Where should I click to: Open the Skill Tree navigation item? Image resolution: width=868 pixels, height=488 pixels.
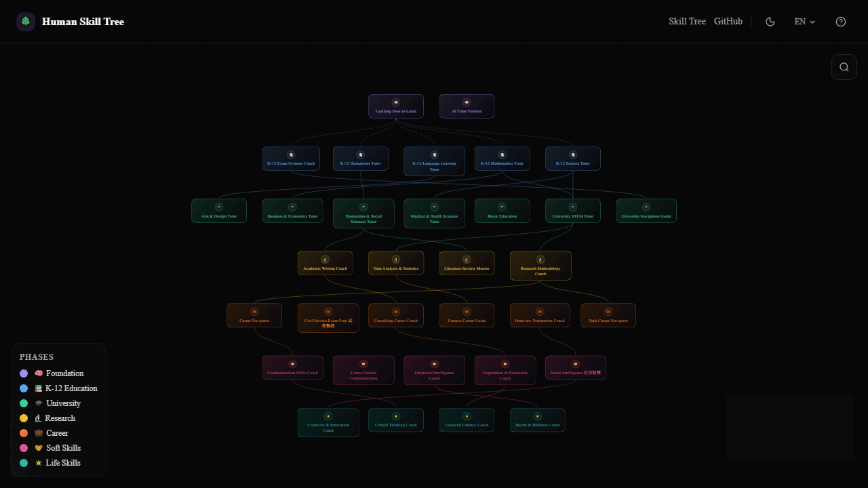(687, 21)
